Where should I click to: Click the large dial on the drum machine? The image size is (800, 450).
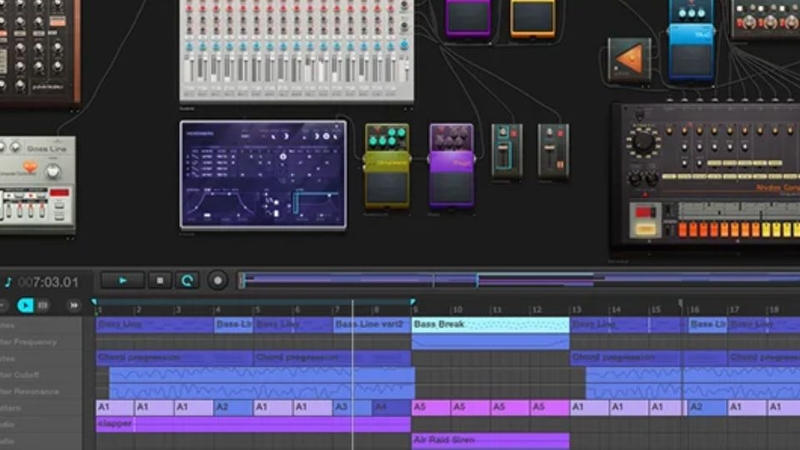pos(643,142)
